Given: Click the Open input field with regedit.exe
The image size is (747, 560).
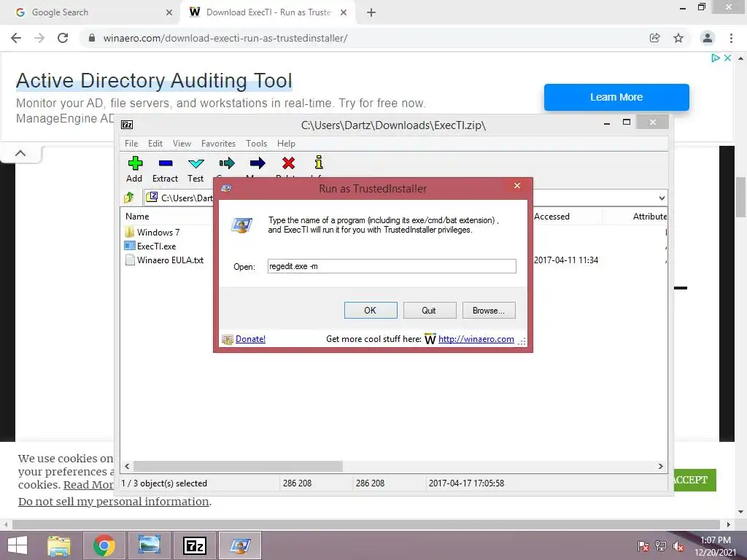Looking at the screenshot, I should pyautogui.click(x=392, y=266).
